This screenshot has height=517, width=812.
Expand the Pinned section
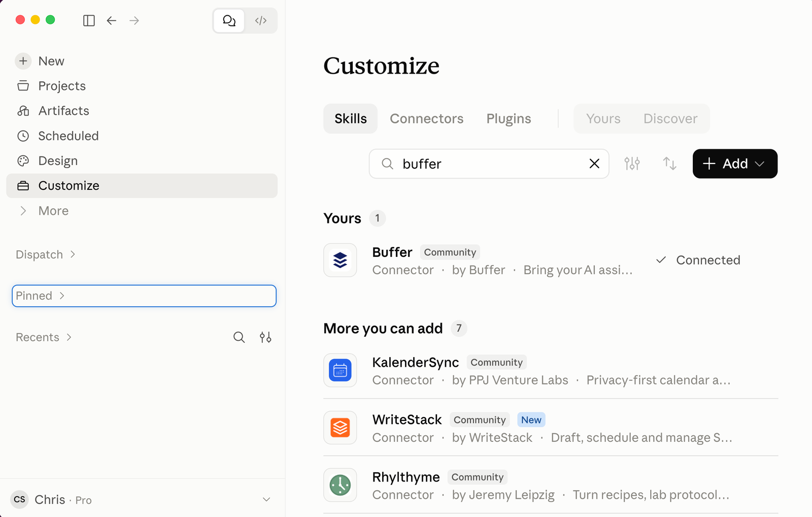[x=144, y=296]
